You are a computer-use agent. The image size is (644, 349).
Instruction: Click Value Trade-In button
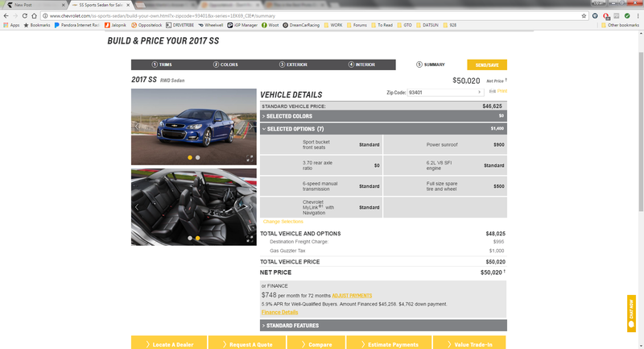click(x=469, y=343)
